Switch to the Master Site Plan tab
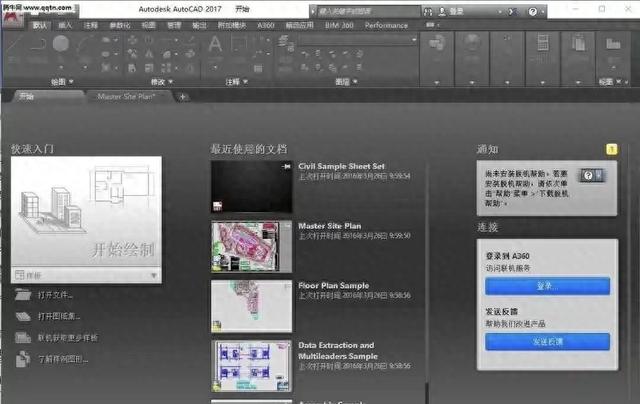The height and width of the screenshot is (404, 640). click(x=128, y=96)
